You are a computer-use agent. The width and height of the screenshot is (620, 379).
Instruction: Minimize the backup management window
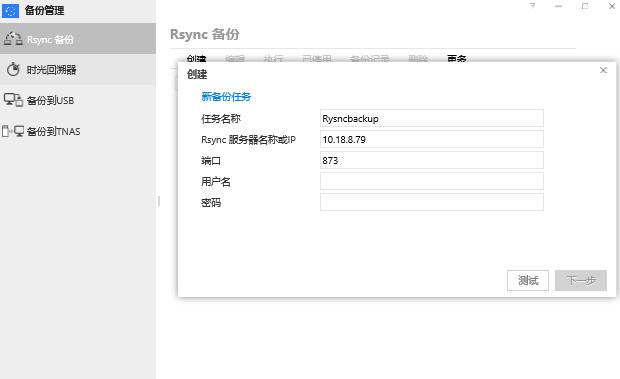558,6
